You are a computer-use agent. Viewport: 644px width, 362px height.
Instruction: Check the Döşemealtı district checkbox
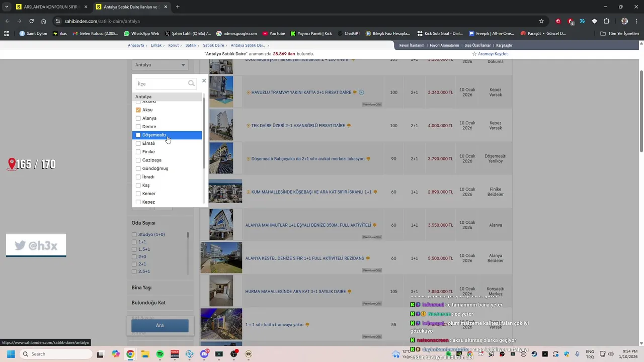pos(138,135)
